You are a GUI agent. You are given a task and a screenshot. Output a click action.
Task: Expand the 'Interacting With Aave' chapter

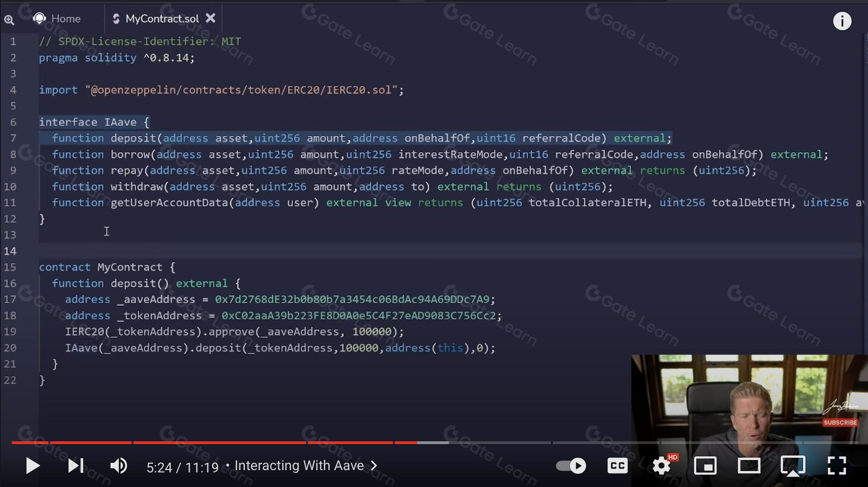[306, 466]
